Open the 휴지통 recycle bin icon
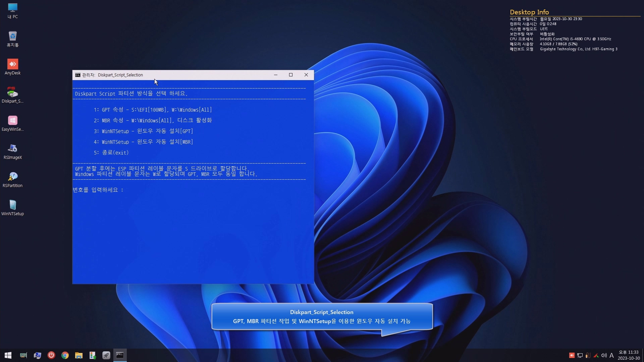This screenshot has height=362, width=644. click(12, 39)
